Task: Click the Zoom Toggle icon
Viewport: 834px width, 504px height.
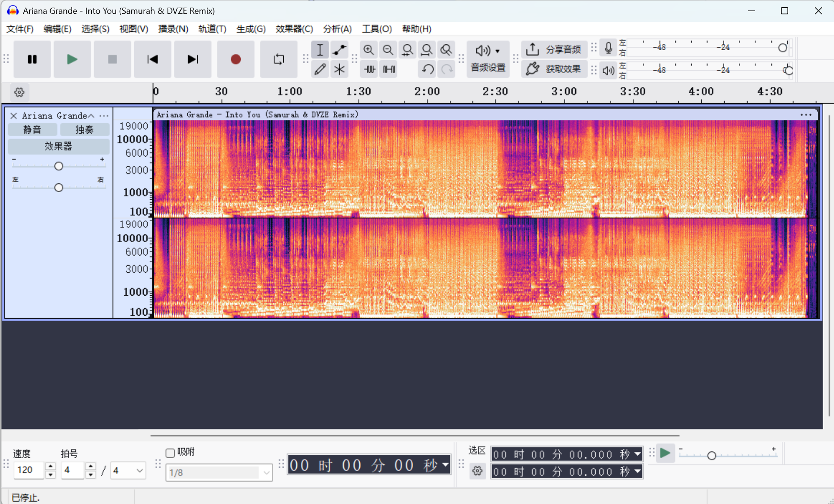Action: 446,50
